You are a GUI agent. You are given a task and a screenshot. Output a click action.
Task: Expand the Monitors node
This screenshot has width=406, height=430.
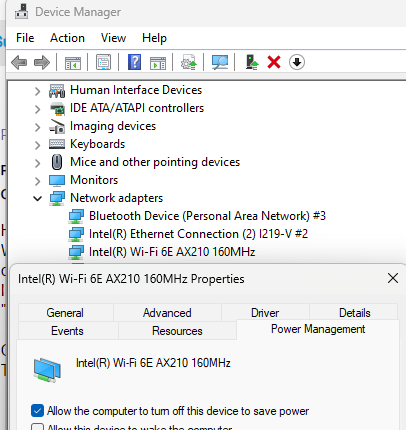(x=37, y=181)
